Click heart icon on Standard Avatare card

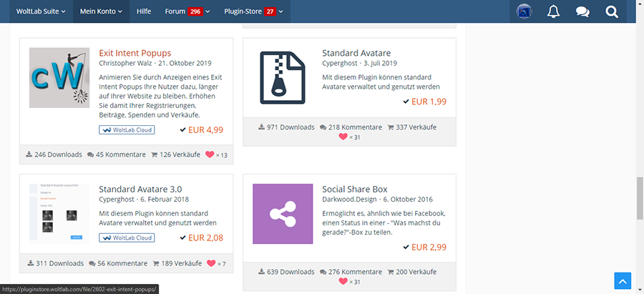coord(343,137)
